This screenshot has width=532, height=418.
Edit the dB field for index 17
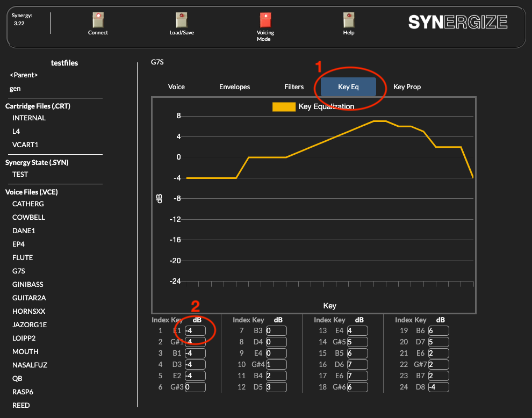pos(357,376)
